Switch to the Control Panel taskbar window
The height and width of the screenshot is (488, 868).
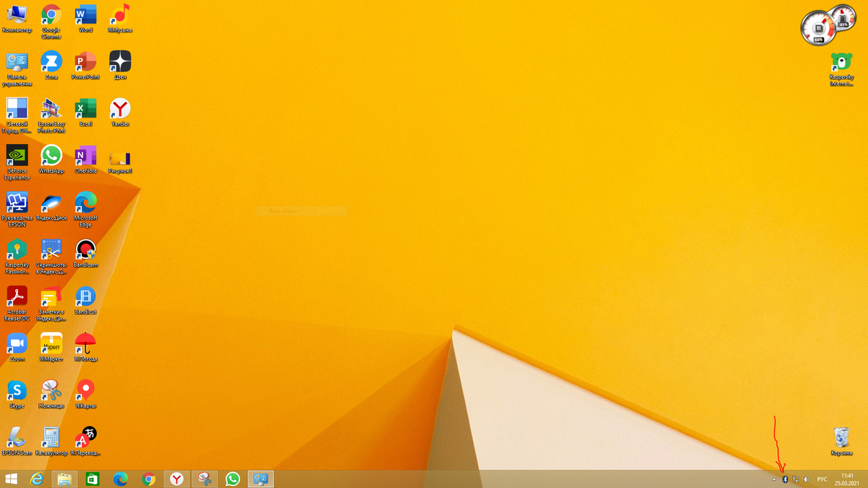pyautogui.click(x=261, y=479)
